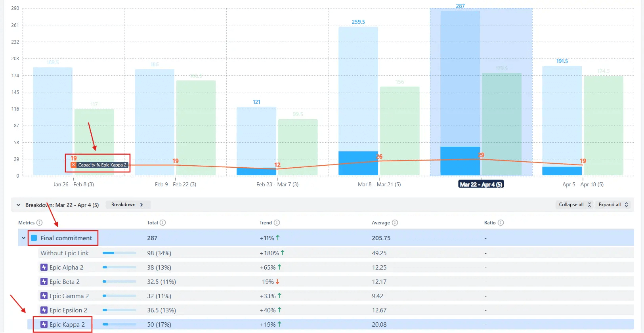This screenshot has width=644, height=333.
Task: Open the Breakdown dropdown button
Action: pos(127,205)
